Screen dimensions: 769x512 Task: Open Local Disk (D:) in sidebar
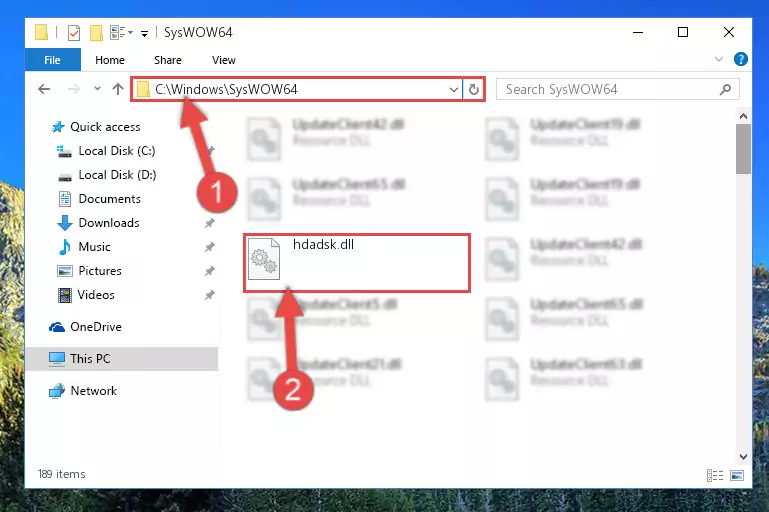(117, 175)
